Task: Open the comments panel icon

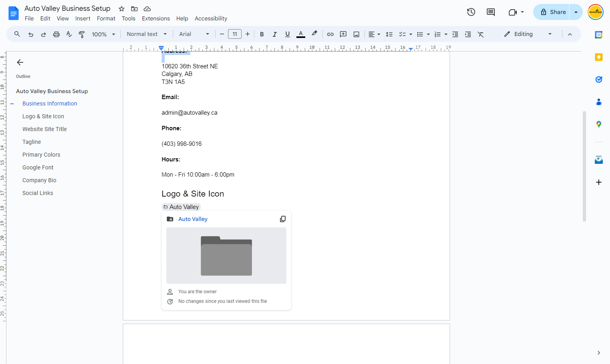Action: click(x=491, y=12)
